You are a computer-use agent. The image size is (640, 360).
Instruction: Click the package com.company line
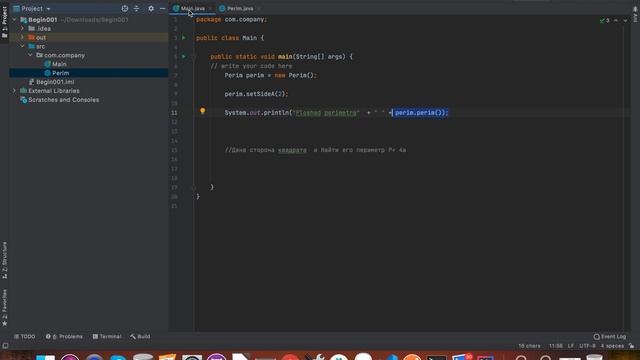tap(231, 20)
